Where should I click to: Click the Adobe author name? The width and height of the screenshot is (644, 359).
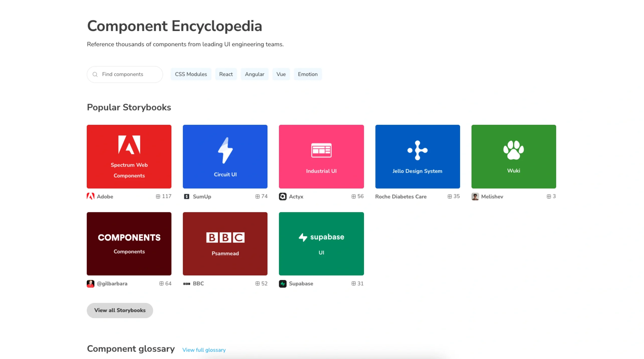pyautogui.click(x=105, y=196)
